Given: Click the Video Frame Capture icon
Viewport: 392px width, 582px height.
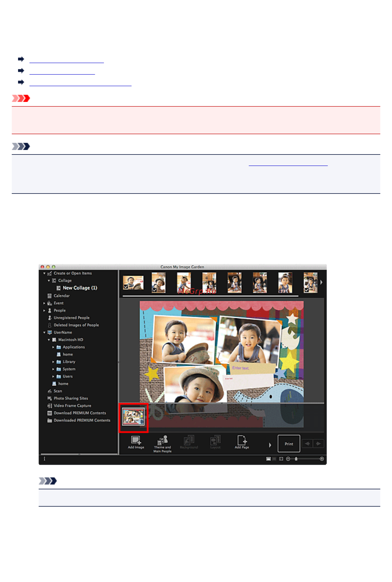Looking at the screenshot, I should [x=50, y=406].
